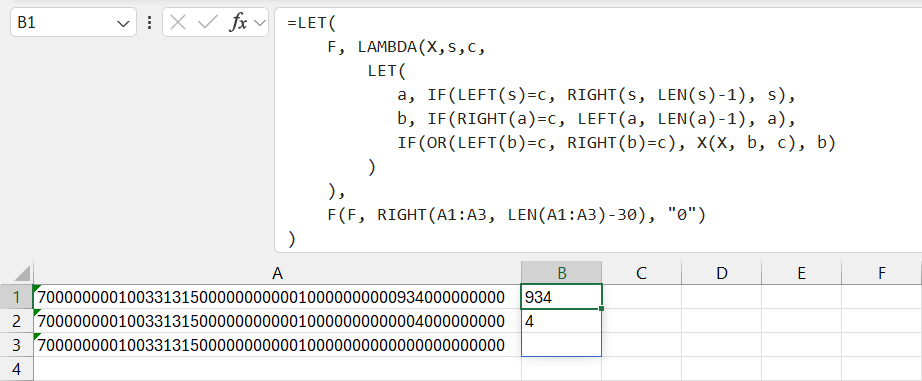Click cell B1 showing 934
The width and height of the screenshot is (922, 381).
(562, 297)
